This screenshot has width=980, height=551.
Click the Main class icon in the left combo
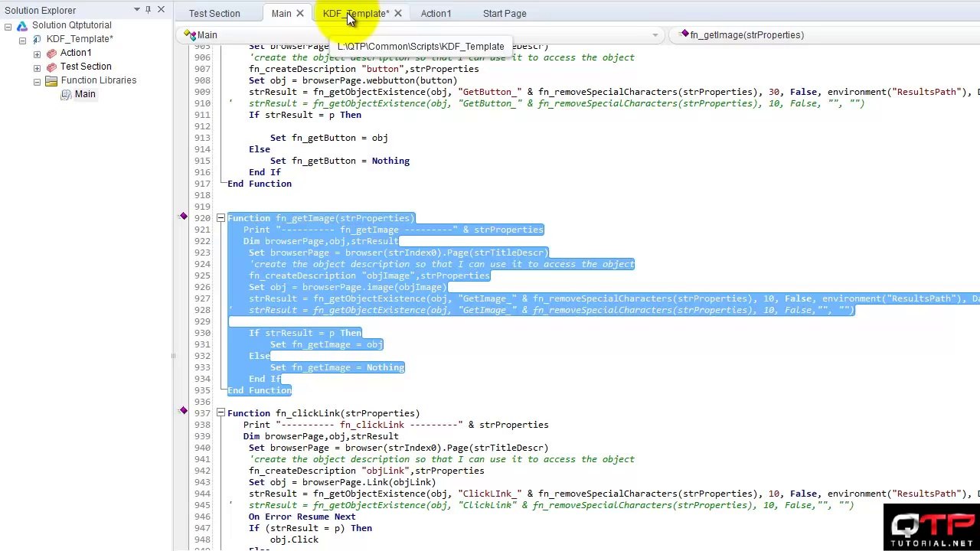pos(190,34)
